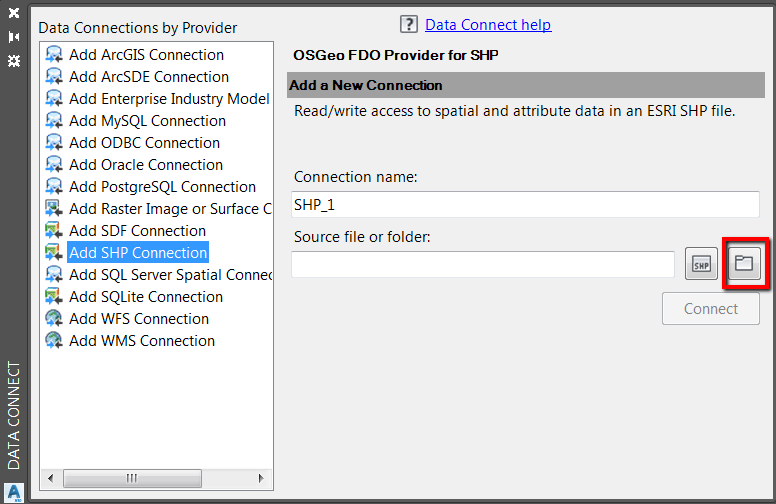Select Add ODBC Connection
The width and height of the screenshot is (776, 504).
[144, 143]
